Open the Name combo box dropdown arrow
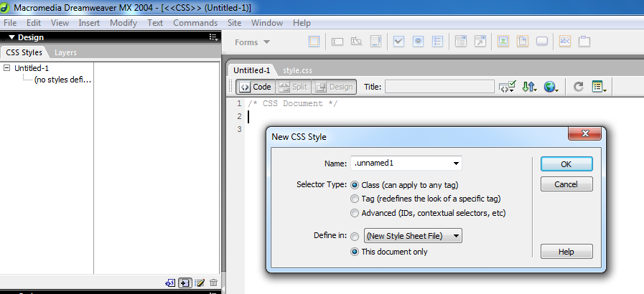 pyautogui.click(x=456, y=163)
